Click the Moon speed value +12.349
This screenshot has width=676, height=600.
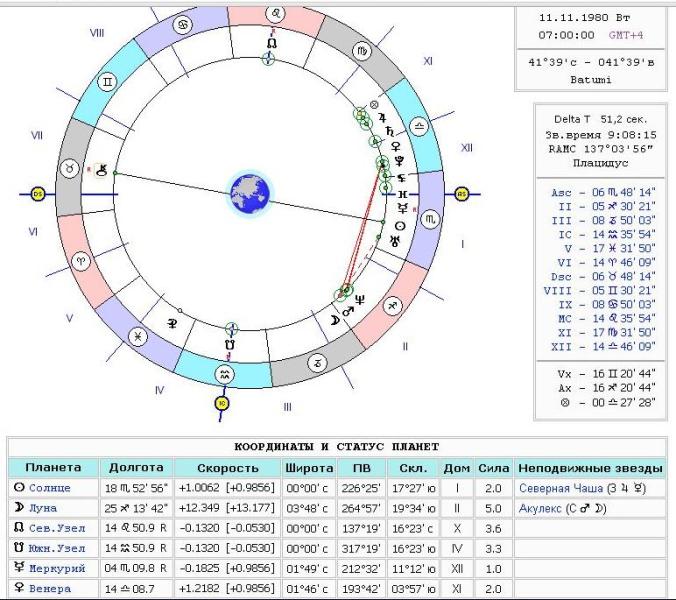(x=199, y=508)
